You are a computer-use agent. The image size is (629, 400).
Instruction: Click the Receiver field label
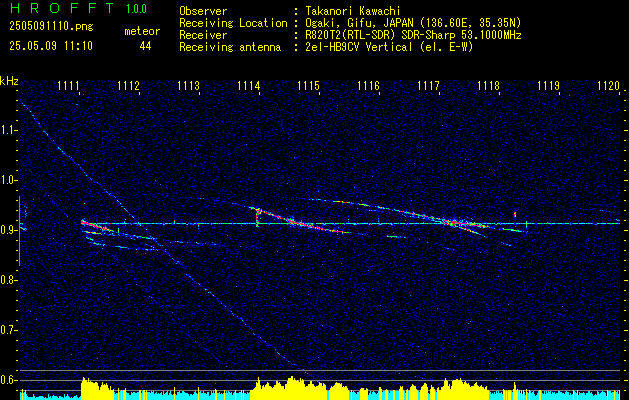tap(203, 35)
